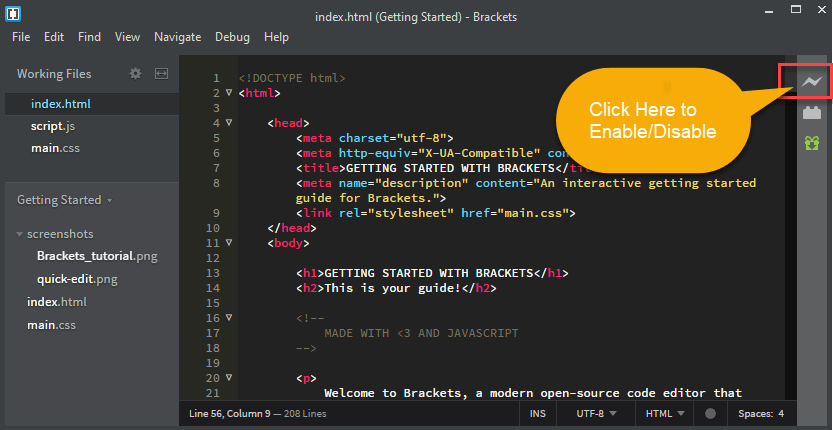The image size is (833, 430).
Task: Open the Find menu
Action: [89, 37]
